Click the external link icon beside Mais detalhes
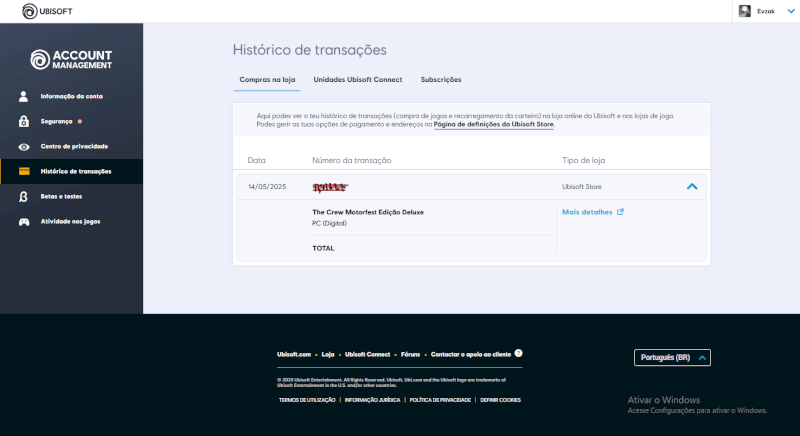This screenshot has height=436, width=800. click(620, 212)
